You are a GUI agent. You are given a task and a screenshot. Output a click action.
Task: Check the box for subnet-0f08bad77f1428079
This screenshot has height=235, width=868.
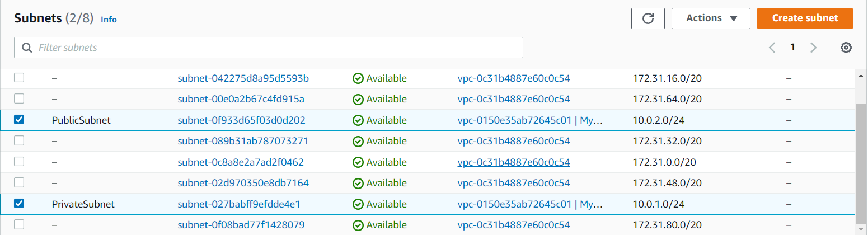(19, 224)
